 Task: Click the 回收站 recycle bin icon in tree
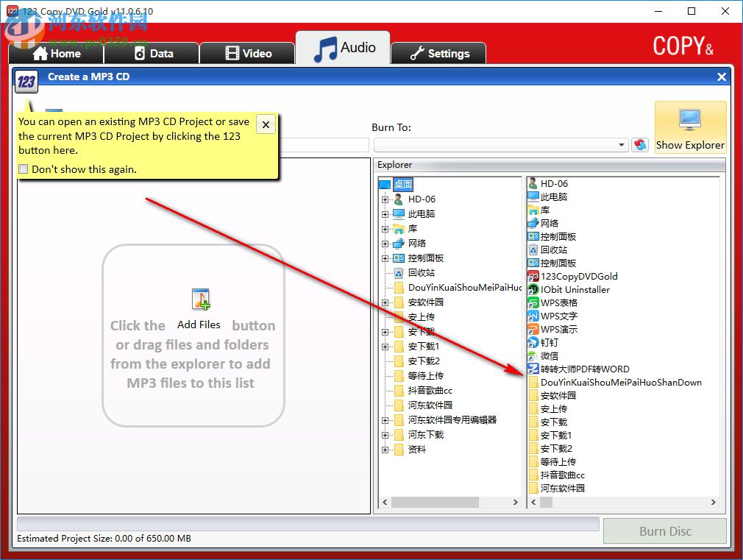pos(399,273)
